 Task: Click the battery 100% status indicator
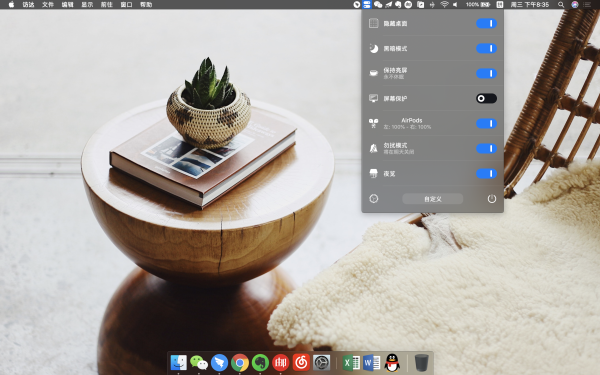pyautogui.click(x=478, y=5)
